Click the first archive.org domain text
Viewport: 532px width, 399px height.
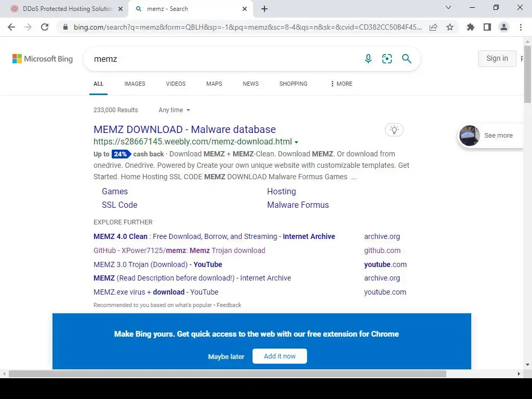(382, 236)
